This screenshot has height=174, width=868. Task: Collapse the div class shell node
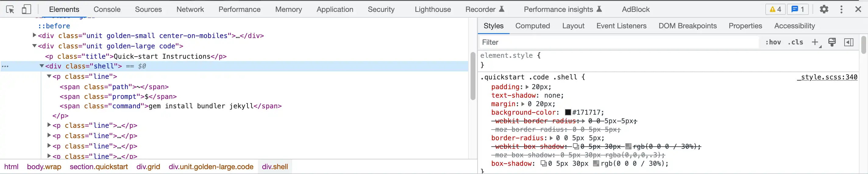[x=42, y=66]
